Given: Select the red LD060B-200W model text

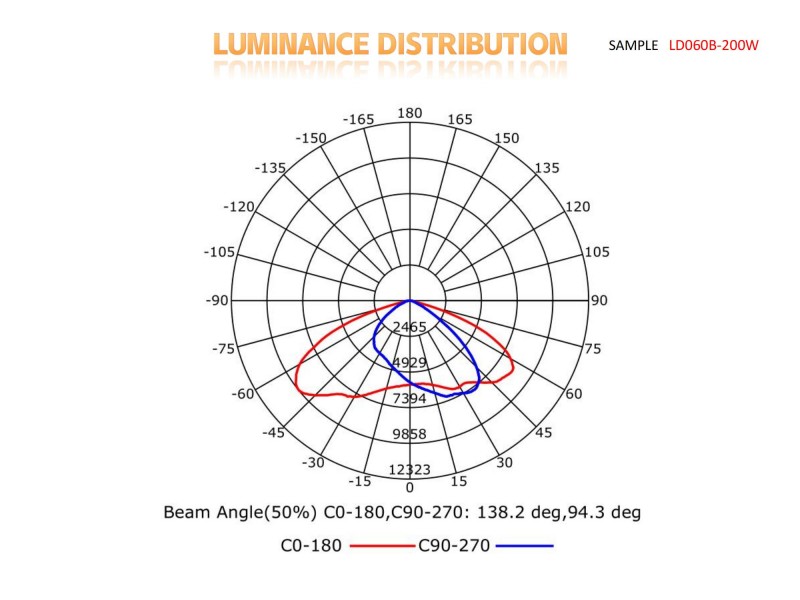Looking at the screenshot, I should pos(713,45).
